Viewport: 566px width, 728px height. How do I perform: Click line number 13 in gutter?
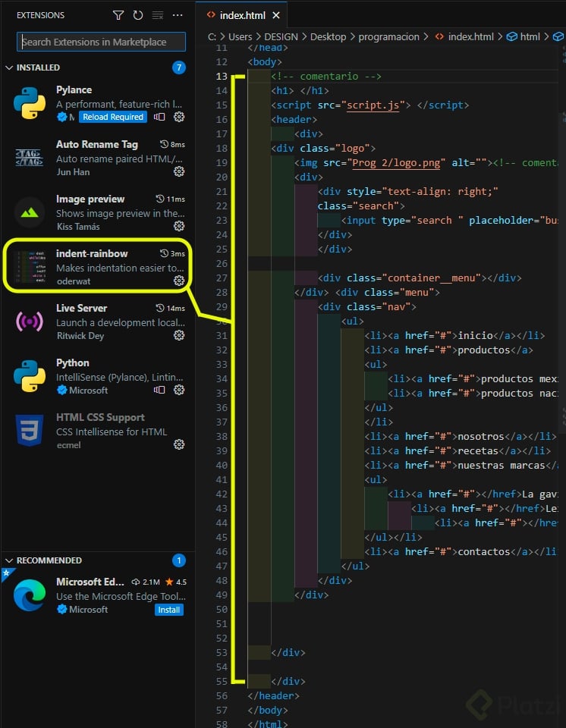222,76
